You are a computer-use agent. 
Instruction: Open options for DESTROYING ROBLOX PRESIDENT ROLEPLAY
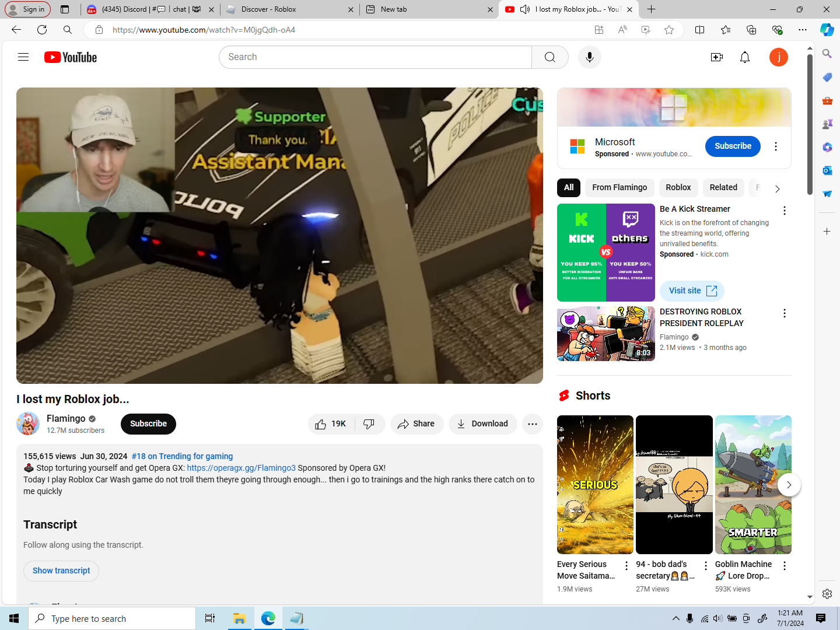785,313
